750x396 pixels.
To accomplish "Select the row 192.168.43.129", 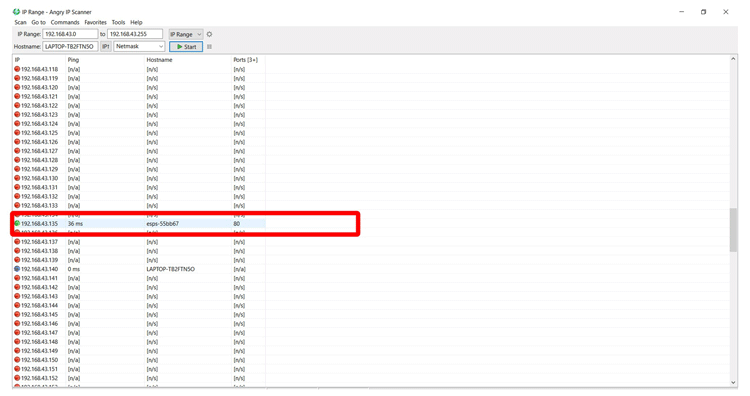I will (x=139, y=169).
